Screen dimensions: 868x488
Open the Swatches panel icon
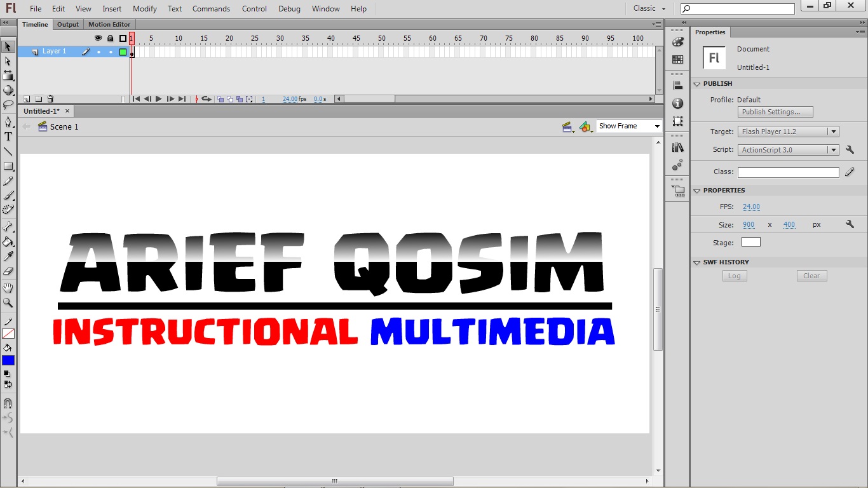678,60
